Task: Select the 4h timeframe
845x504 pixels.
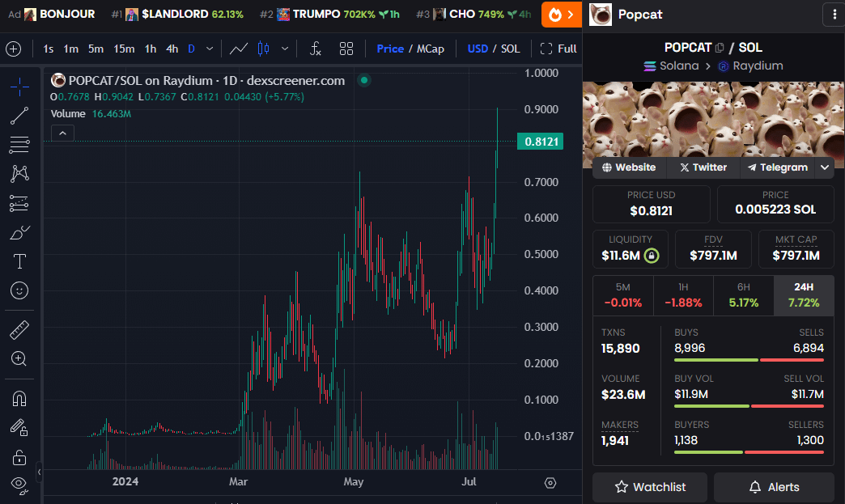Action: (172, 49)
